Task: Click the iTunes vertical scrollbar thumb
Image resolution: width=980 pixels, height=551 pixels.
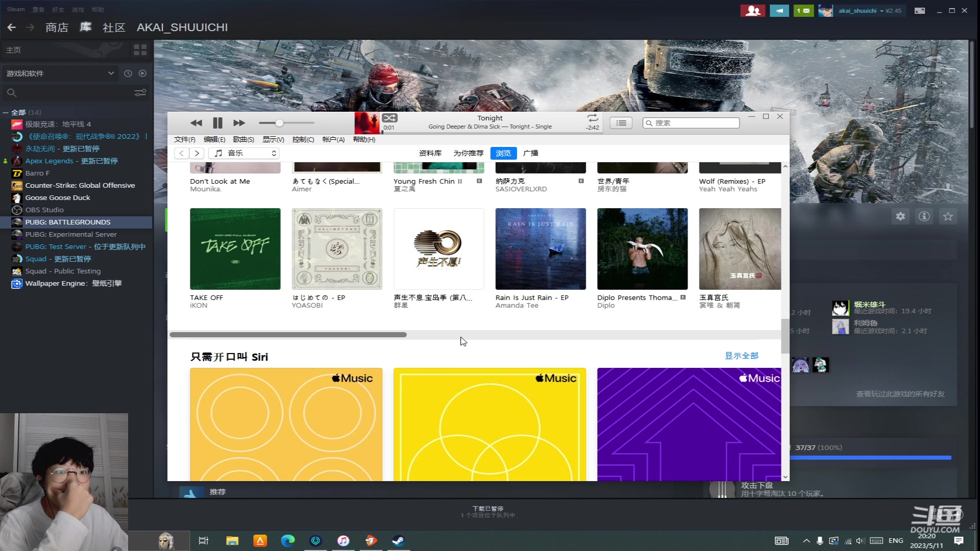Action: (785, 336)
